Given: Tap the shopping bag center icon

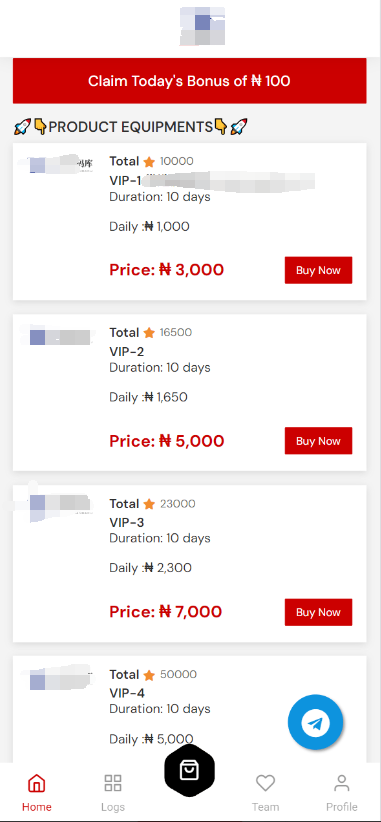Looking at the screenshot, I should coord(189,770).
